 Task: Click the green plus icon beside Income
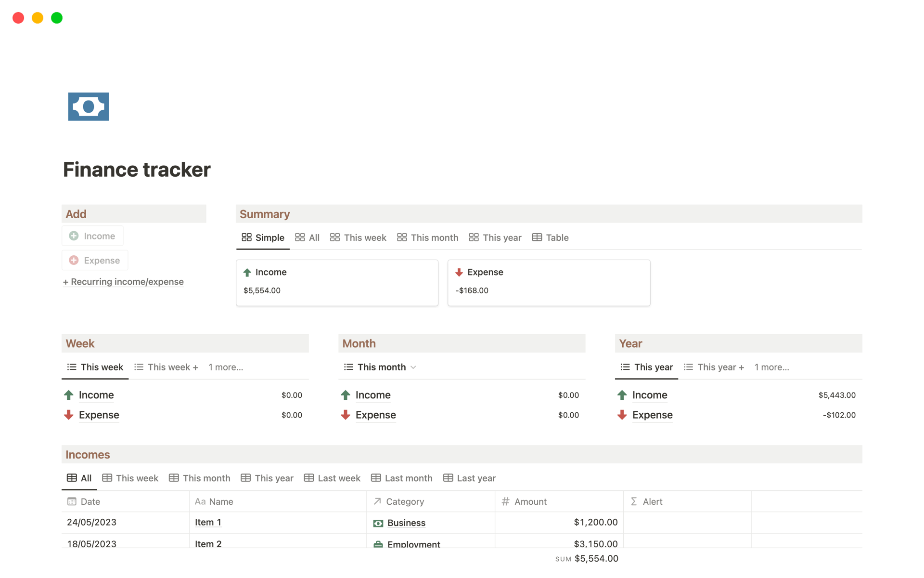74,236
